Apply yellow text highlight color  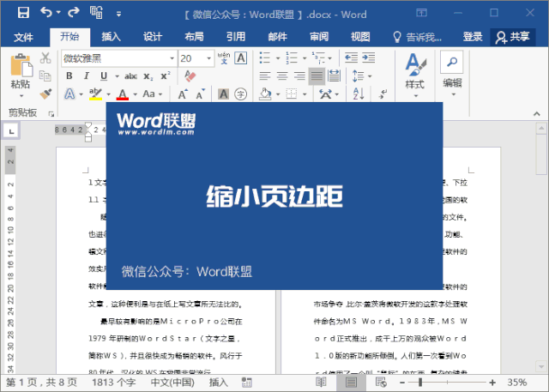click(95, 93)
